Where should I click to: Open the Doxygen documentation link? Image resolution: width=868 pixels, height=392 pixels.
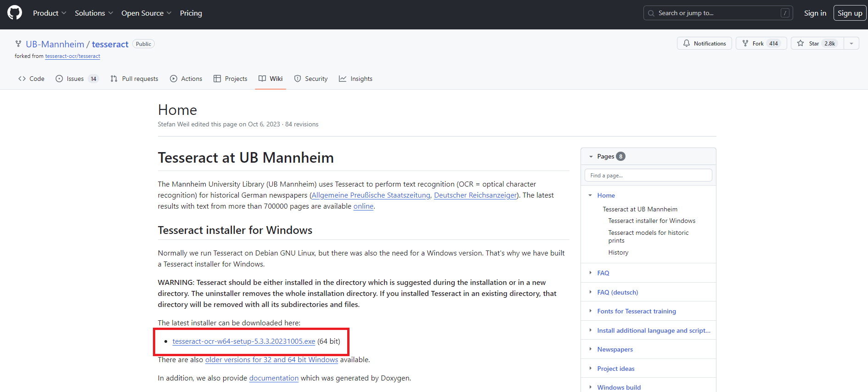pos(274,378)
